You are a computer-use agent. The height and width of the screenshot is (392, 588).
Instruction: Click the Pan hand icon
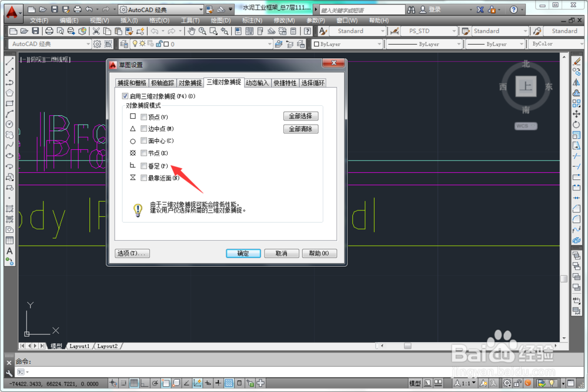[x=192, y=31]
